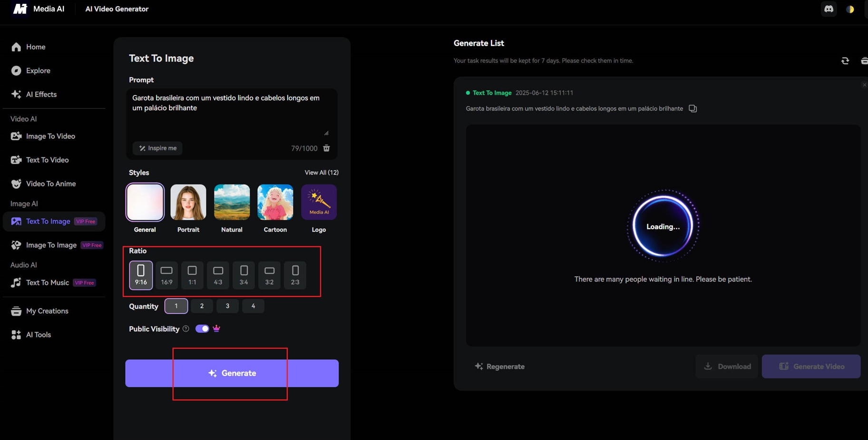This screenshot has width=868, height=440.
Task: Click the Generate button
Action: pos(232,373)
